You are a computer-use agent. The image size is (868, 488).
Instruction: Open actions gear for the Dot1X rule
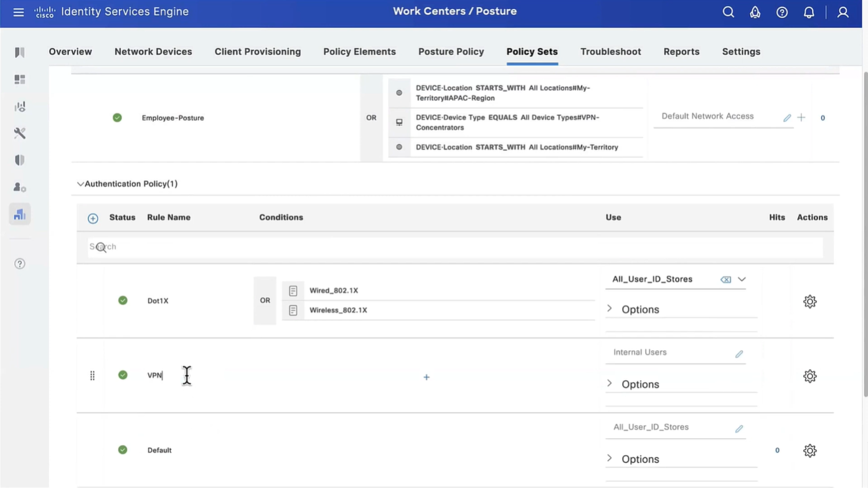[809, 302]
